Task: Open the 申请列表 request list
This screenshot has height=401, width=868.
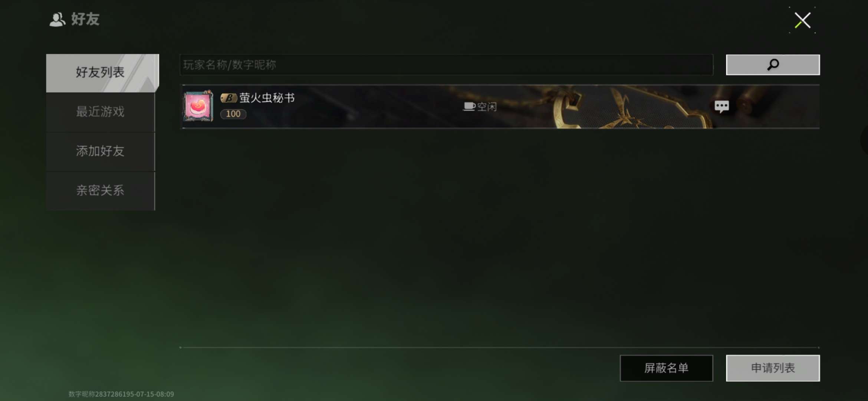Action: point(773,368)
